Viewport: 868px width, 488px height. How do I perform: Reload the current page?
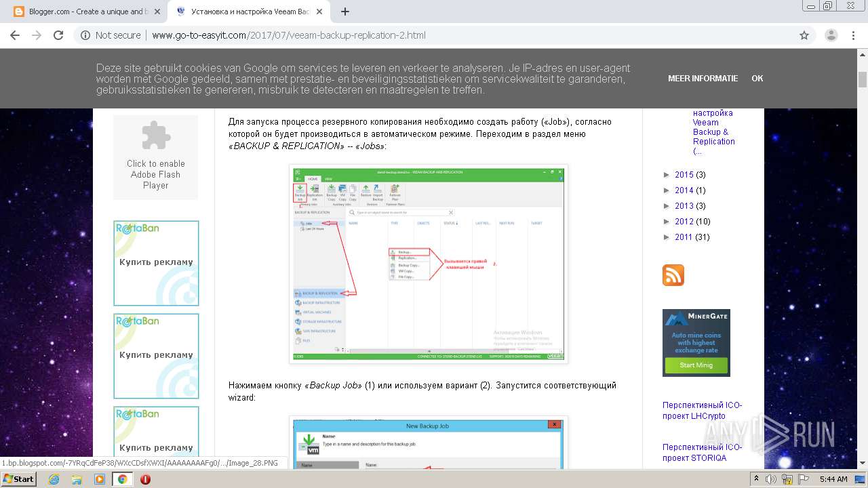[x=58, y=35]
